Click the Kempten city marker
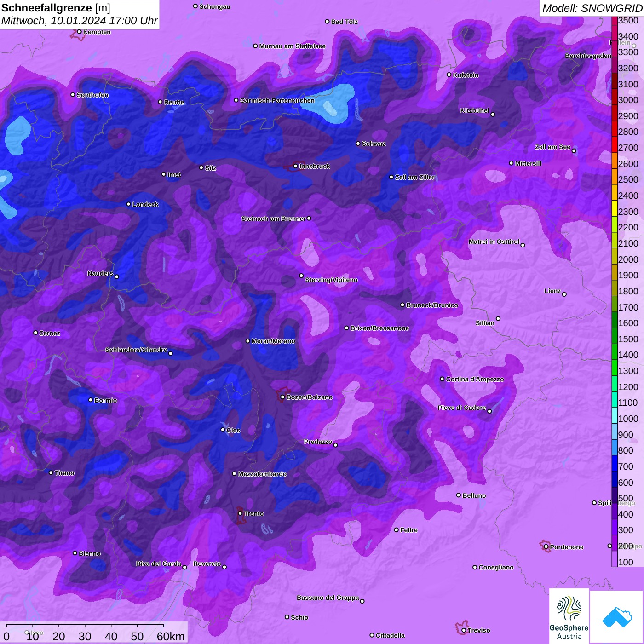Screen dimensions: 644x644 click(x=79, y=32)
